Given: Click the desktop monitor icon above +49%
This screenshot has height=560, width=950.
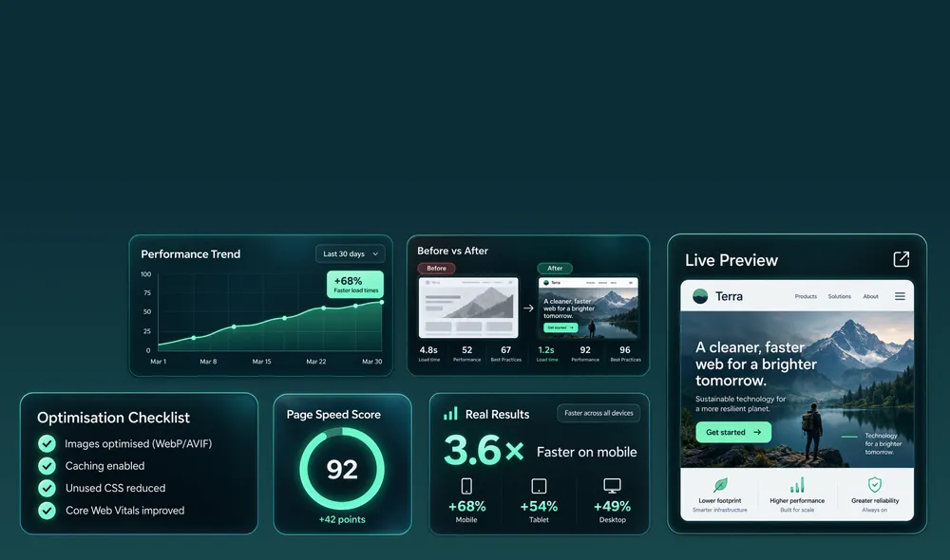Looking at the screenshot, I should click(x=612, y=486).
